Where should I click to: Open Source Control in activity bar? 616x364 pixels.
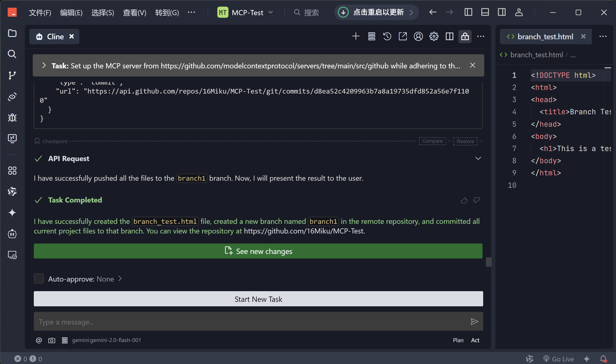12,75
